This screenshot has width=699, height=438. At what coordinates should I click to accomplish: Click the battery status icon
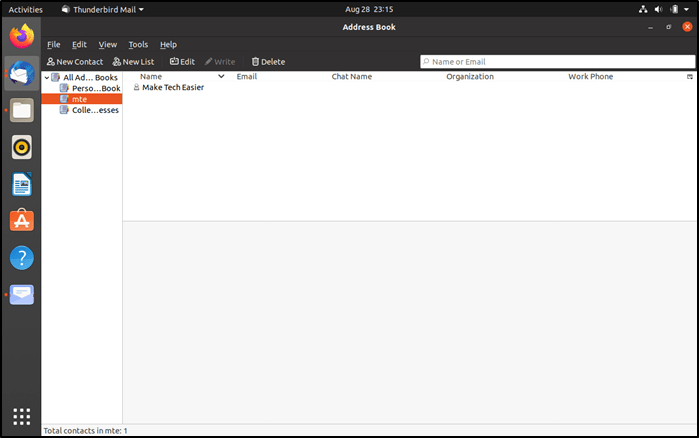click(674, 9)
